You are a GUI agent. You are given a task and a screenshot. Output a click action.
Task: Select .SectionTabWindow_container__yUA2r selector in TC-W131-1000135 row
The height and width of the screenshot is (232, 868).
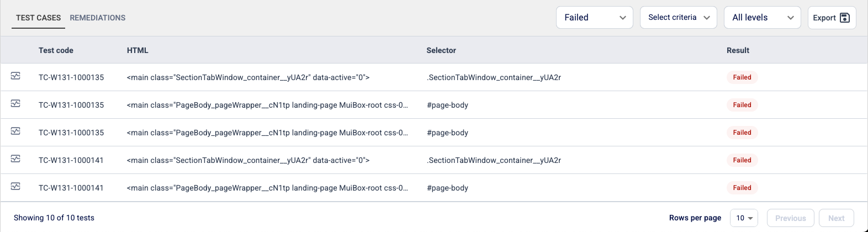(x=494, y=77)
